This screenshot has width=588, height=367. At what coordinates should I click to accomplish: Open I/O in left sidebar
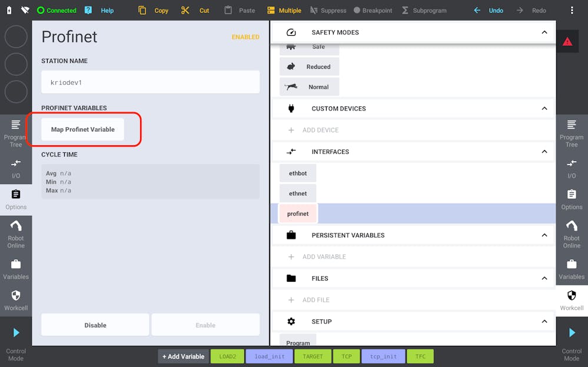click(16, 169)
